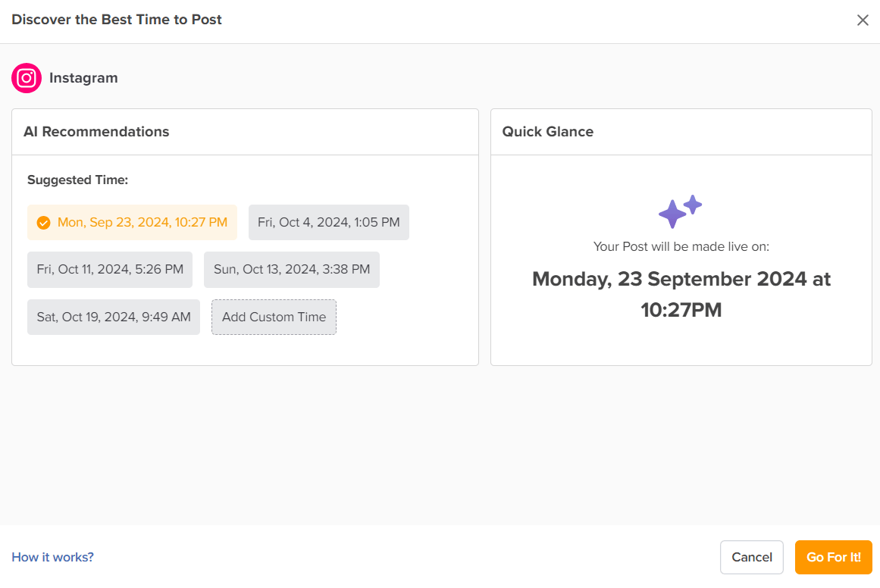Open Add Custom Time option
The height and width of the screenshot is (588, 880).
point(274,317)
